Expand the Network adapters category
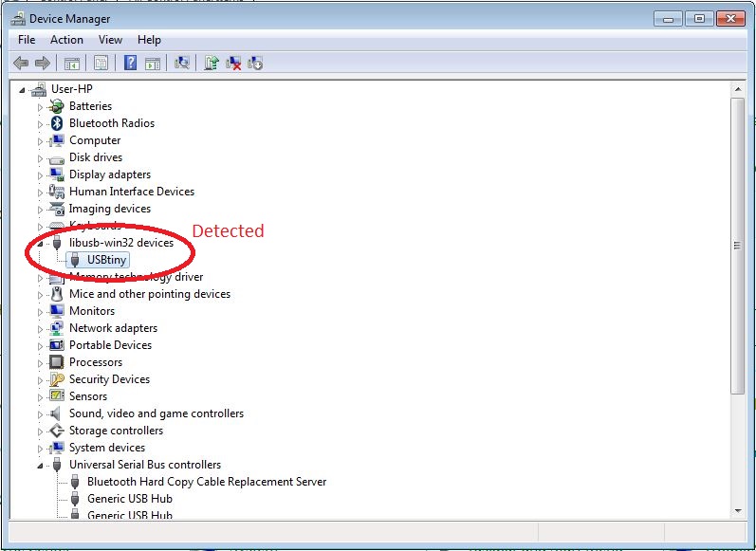 (40, 329)
